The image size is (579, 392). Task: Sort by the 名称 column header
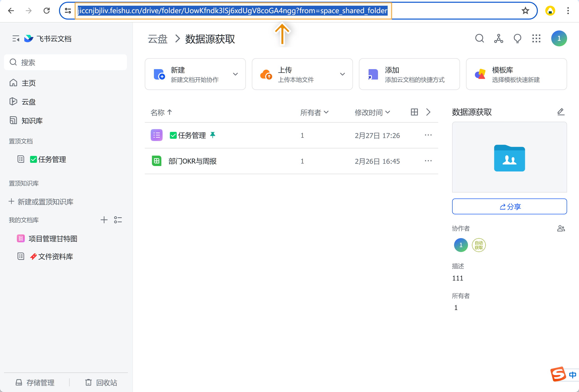click(x=161, y=112)
